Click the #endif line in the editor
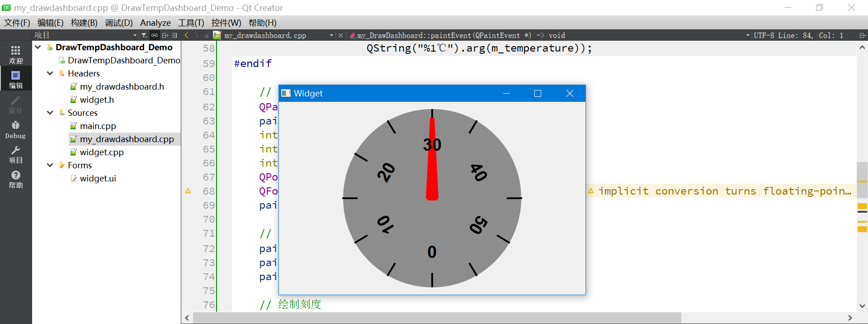Viewport: 868px width, 324px height. (253, 63)
